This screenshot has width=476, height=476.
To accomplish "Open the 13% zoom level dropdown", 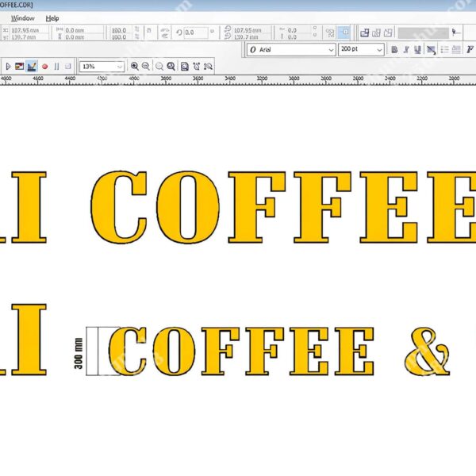I will click(x=120, y=67).
